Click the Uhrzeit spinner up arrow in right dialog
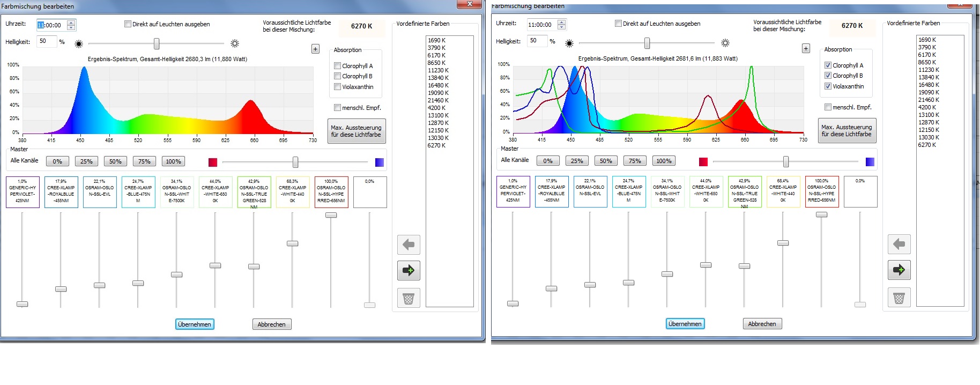Viewport: 980px width, 385px height. coord(561,22)
